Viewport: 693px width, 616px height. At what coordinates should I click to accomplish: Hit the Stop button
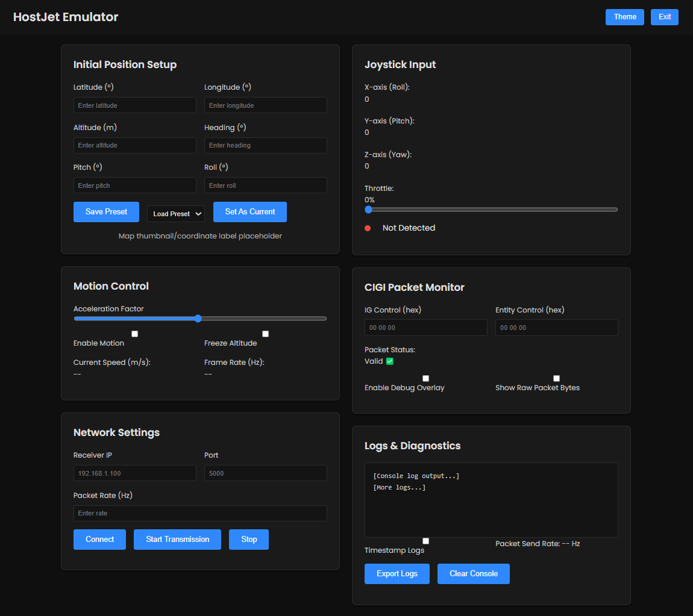point(249,540)
